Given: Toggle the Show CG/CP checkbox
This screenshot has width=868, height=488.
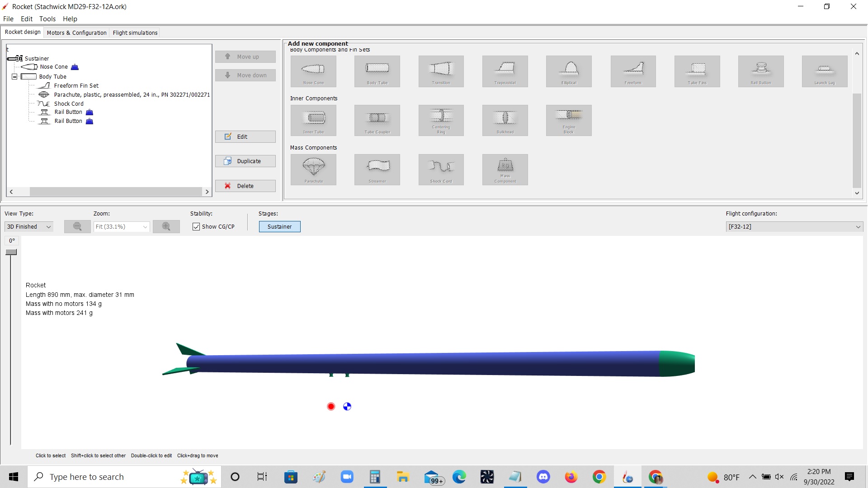Looking at the screenshot, I should click(196, 226).
